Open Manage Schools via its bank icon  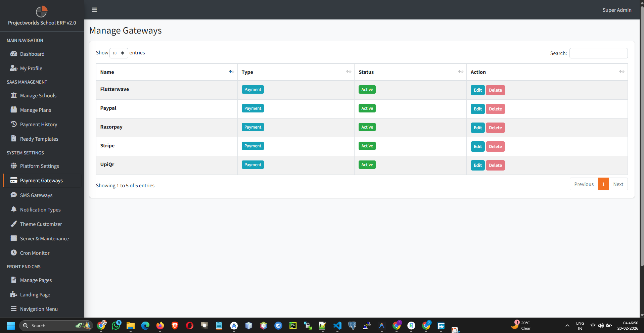[14, 95]
